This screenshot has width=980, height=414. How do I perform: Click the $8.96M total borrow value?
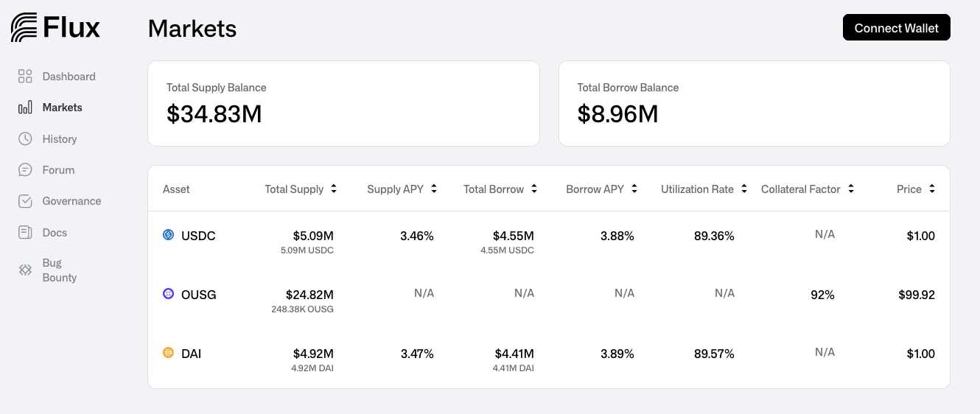pyautogui.click(x=617, y=114)
